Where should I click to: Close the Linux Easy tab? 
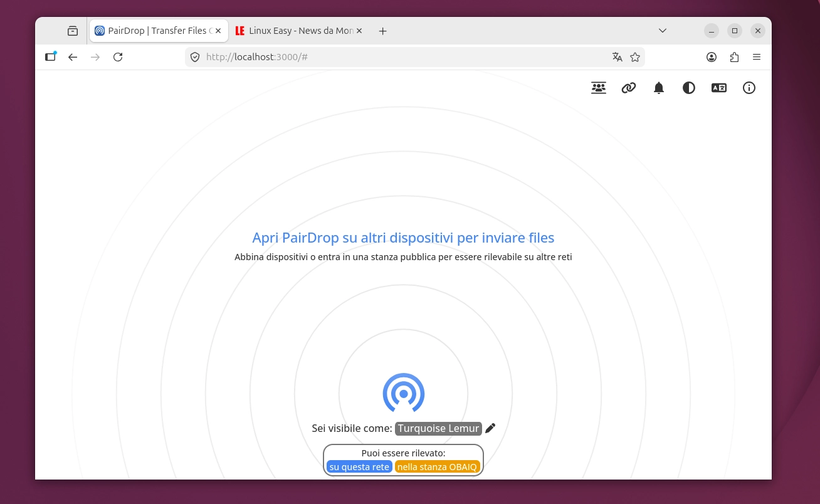(359, 31)
